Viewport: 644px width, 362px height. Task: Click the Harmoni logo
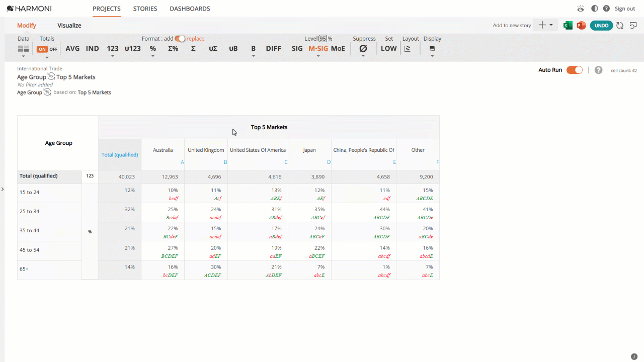(29, 9)
